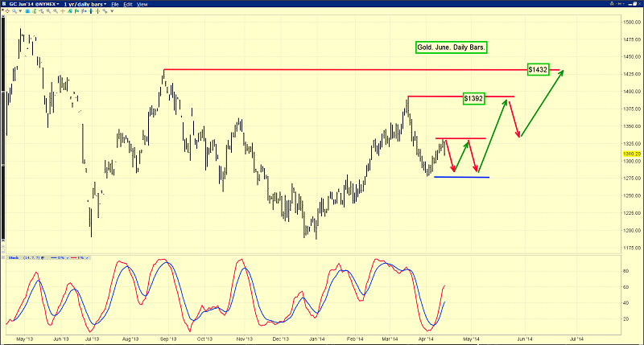Select the trendline drawing tool icon
644x345 pixels.
(x=42, y=11)
